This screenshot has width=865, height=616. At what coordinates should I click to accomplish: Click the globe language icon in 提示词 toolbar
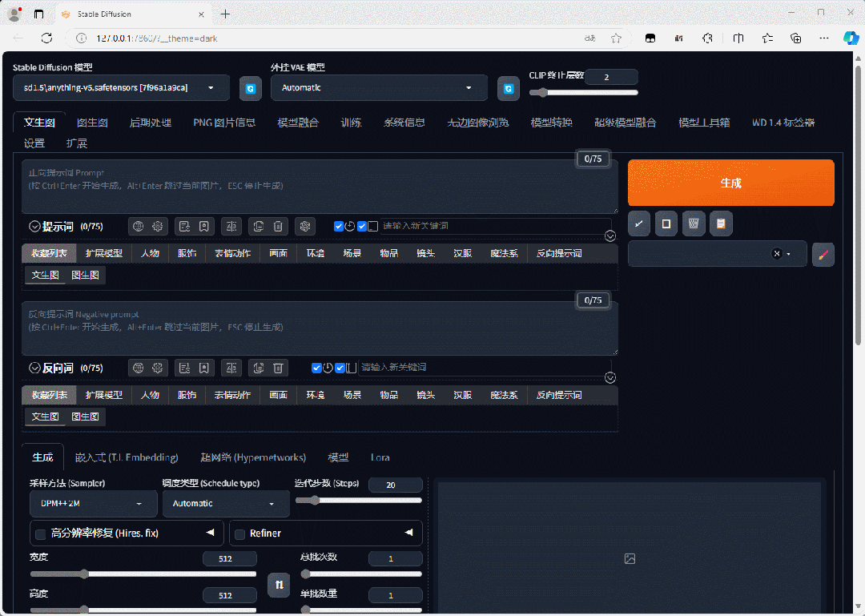coord(139,227)
